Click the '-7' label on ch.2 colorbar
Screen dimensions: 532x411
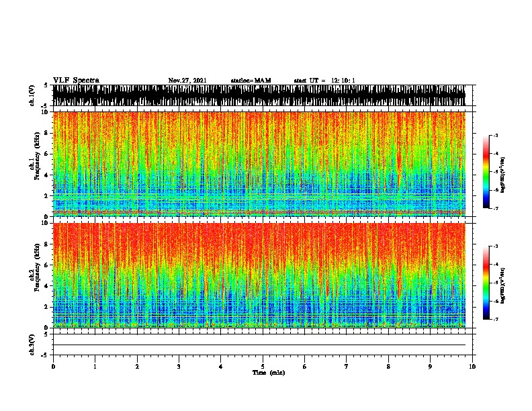(x=496, y=320)
